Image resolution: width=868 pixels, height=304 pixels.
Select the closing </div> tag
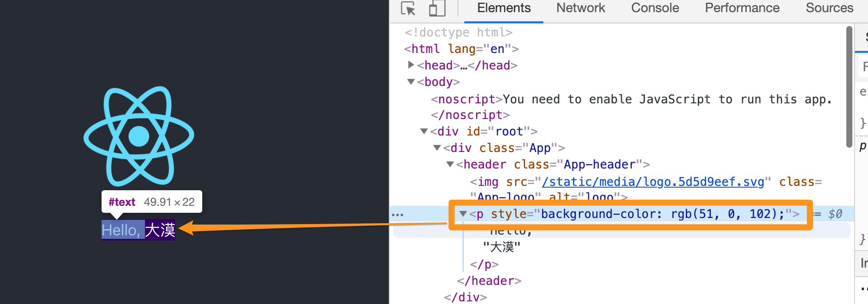pyautogui.click(x=465, y=297)
